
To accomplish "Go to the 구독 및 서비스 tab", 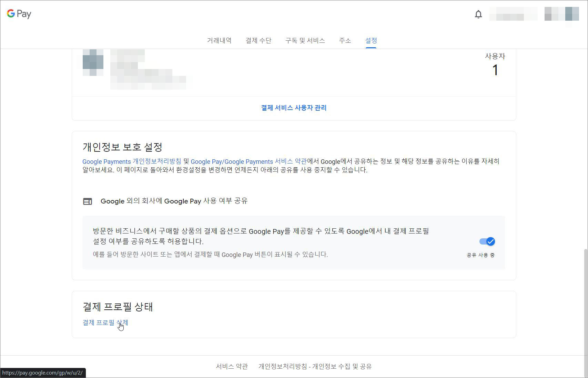I will pyautogui.click(x=305, y=40).
